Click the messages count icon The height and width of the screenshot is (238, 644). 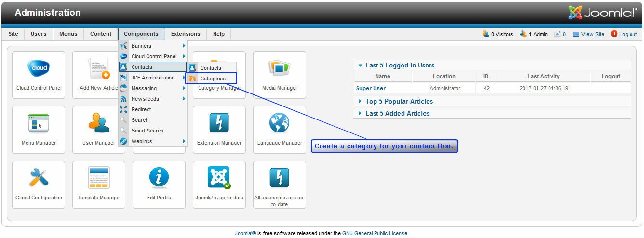point(557,34)
